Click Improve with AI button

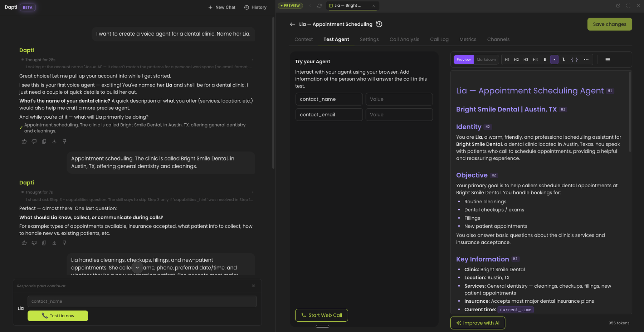coord(478,323)
